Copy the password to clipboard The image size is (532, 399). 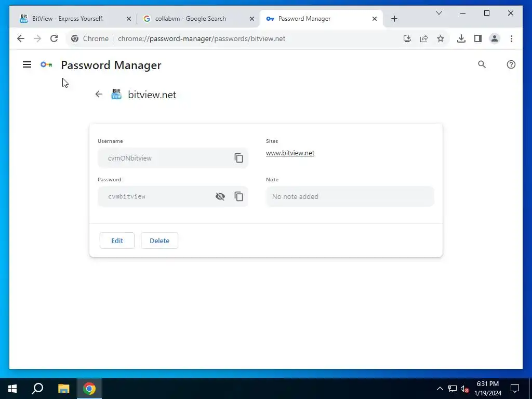[239, 196]
